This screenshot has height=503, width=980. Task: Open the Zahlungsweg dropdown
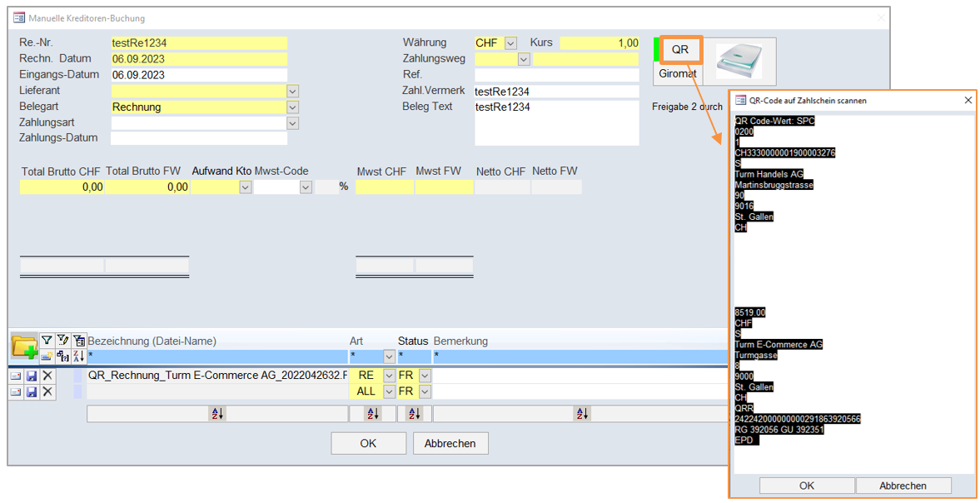[x=523, y=59]
